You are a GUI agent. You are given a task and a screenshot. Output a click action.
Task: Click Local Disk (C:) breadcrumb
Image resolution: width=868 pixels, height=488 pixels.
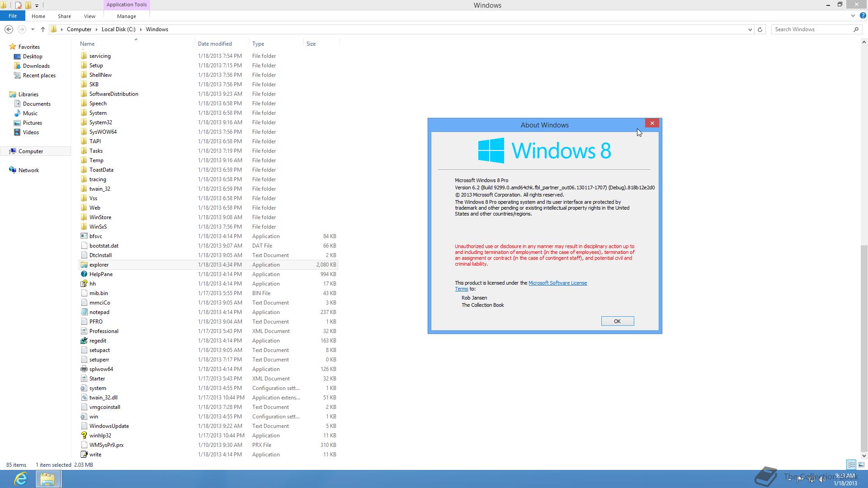click(118, 29)
